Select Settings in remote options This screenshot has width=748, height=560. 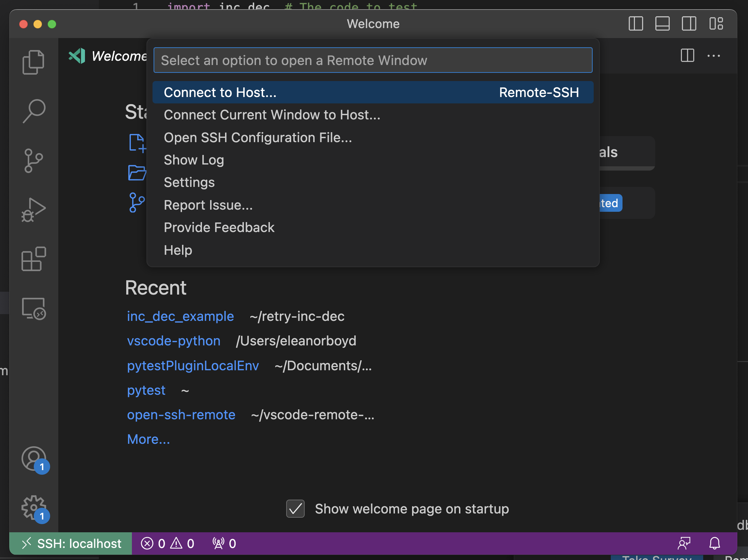tap(373, 182)
